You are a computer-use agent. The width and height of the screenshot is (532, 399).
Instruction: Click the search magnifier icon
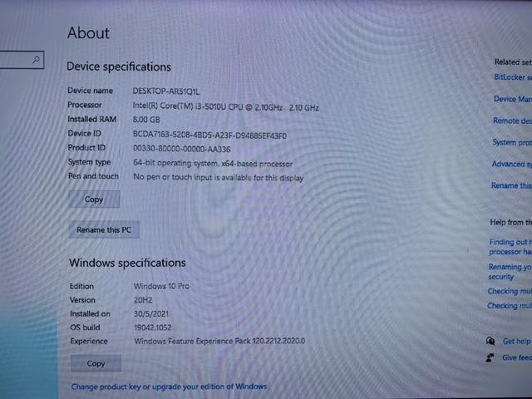pyautogui.click(x=36, y=60)
